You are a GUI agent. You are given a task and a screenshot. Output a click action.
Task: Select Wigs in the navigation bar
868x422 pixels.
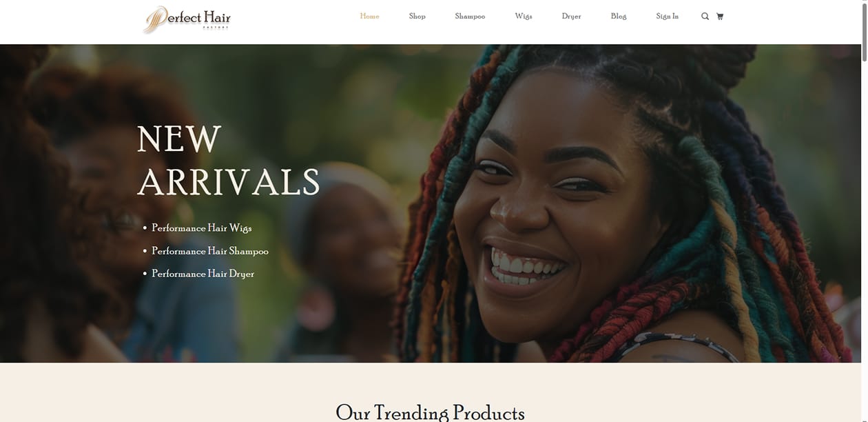(x=524, y=16)
